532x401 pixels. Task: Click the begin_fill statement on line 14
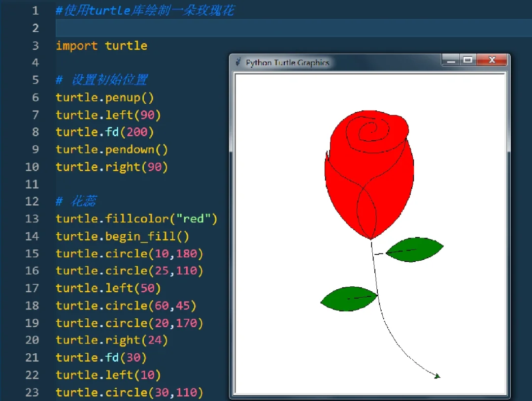point(122,236)
